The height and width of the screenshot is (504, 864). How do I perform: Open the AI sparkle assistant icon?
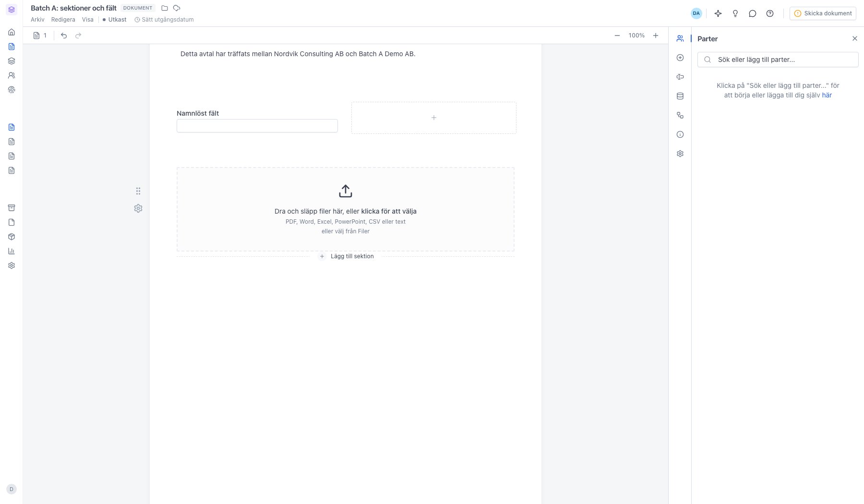718,13
